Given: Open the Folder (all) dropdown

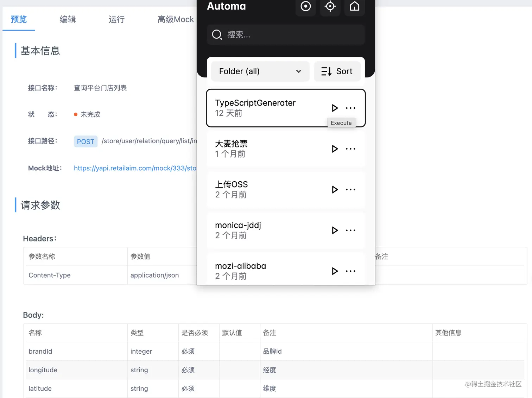Looking at the screenshot, I should [260, 71].
